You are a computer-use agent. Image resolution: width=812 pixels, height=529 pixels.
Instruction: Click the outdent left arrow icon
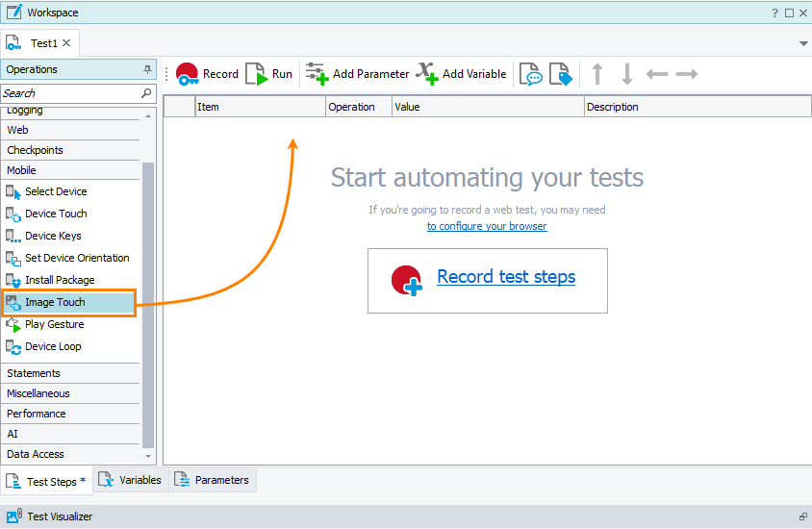[656, 74]
